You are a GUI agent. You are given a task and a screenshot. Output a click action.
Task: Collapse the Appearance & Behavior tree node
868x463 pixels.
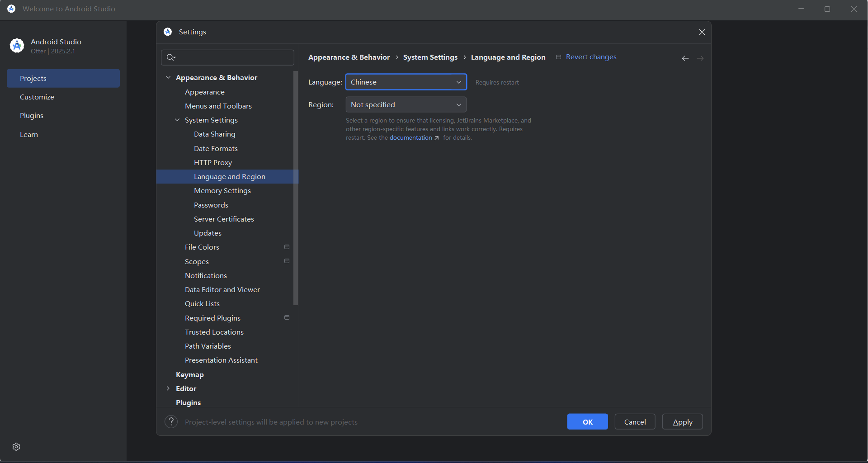coord(168,78)
